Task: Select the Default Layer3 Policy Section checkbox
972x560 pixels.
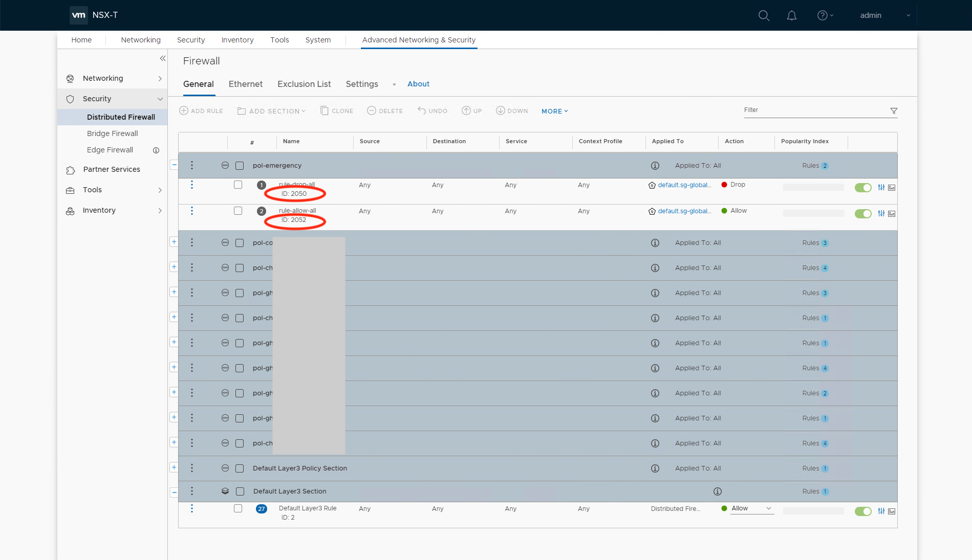Action: point(240,468)
